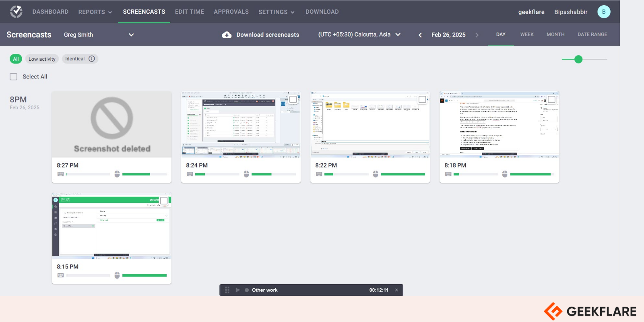The height and width of the screenshot is (322, 644).
Task: Expand the Reports menu
Action: coord(95,12)
